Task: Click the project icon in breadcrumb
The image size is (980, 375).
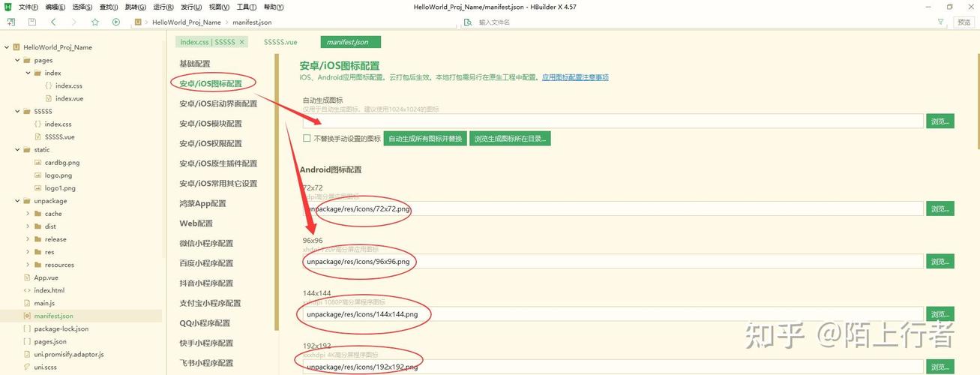Action: click(x=138, y=22)
